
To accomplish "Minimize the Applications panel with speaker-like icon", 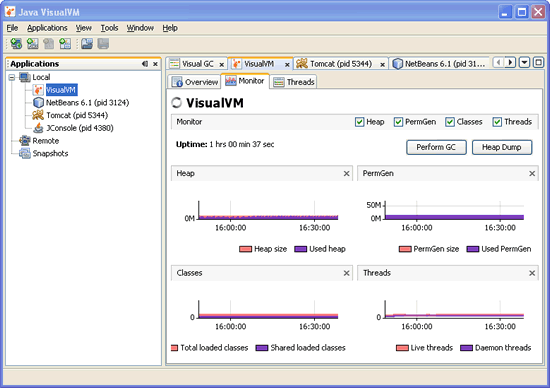I will 145,64.
